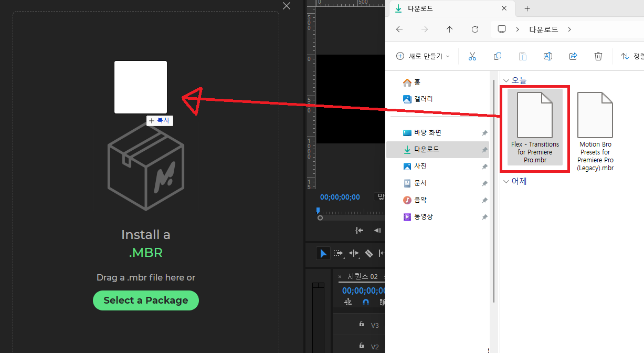The height and width of the screenshot is (353, 644).
Task: Collapse the 오늘 file group
Action: (x=506, y=80)
